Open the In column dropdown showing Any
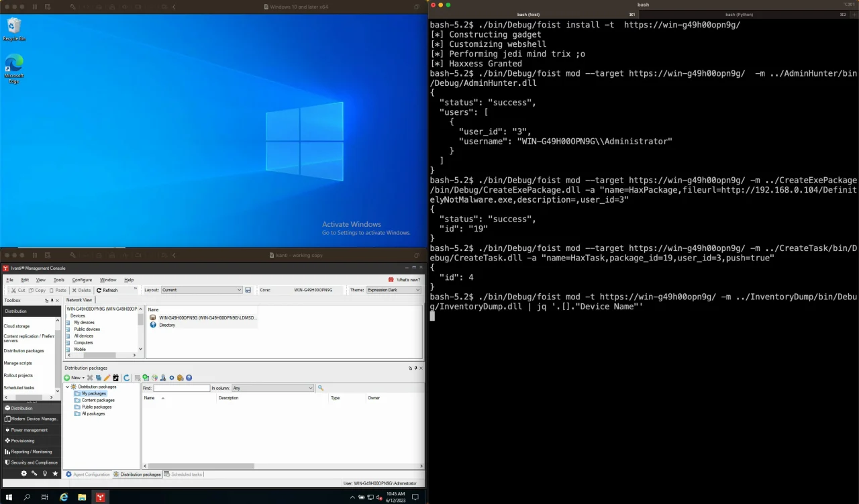 pyautogui.click(x=272, y=388)
